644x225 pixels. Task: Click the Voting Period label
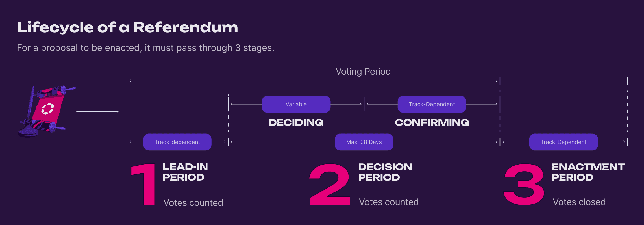pos(363,72)
